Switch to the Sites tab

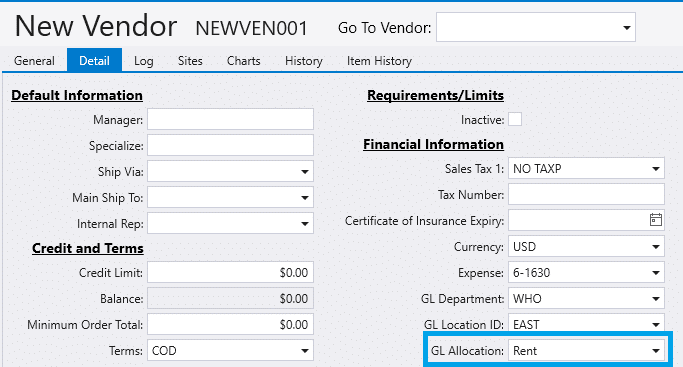(190, 61)
